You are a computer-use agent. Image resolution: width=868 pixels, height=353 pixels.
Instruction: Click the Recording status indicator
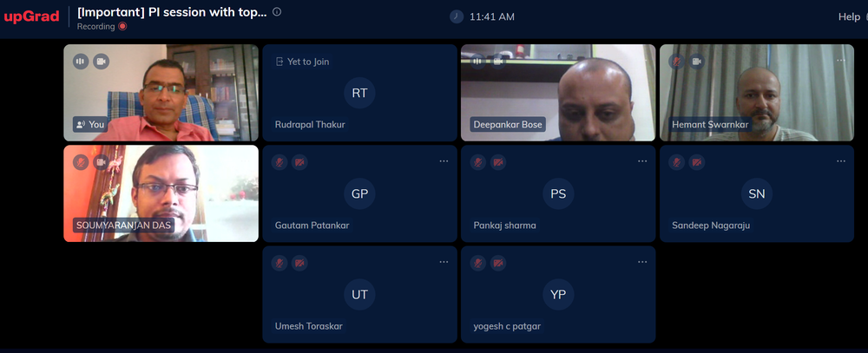[102, 26]
